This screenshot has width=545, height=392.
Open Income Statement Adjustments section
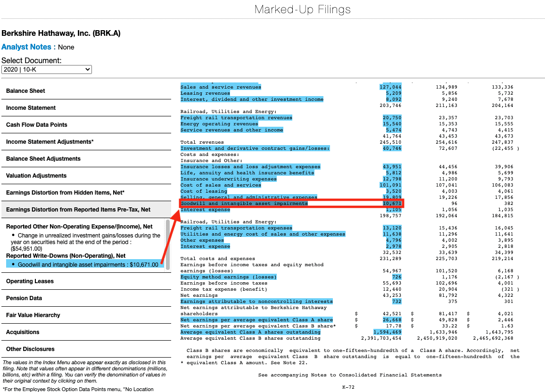[x=86, y=142]
